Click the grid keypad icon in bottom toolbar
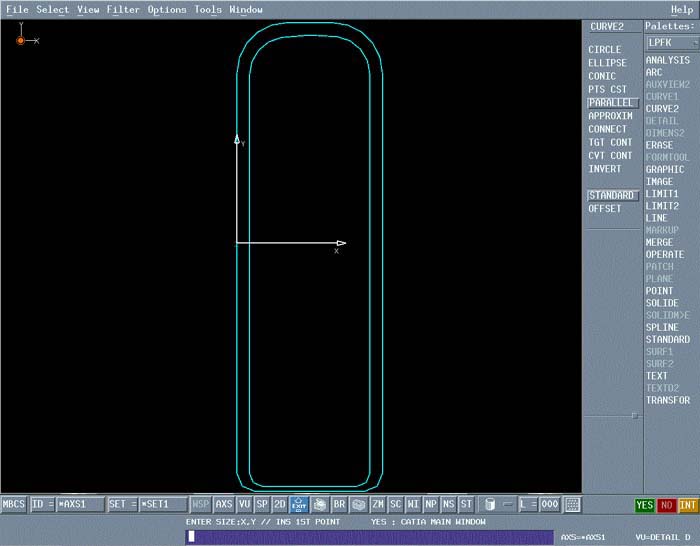The width and height of the screenshot is (700, 546). point(573,505)
